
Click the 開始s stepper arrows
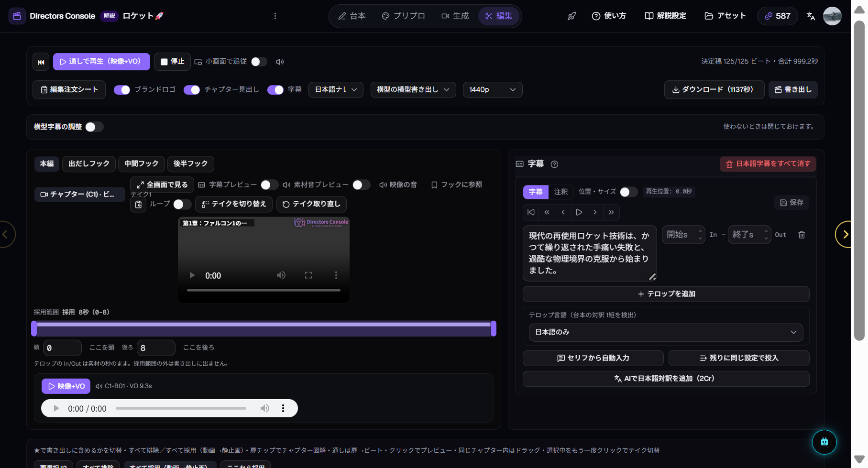700,235
